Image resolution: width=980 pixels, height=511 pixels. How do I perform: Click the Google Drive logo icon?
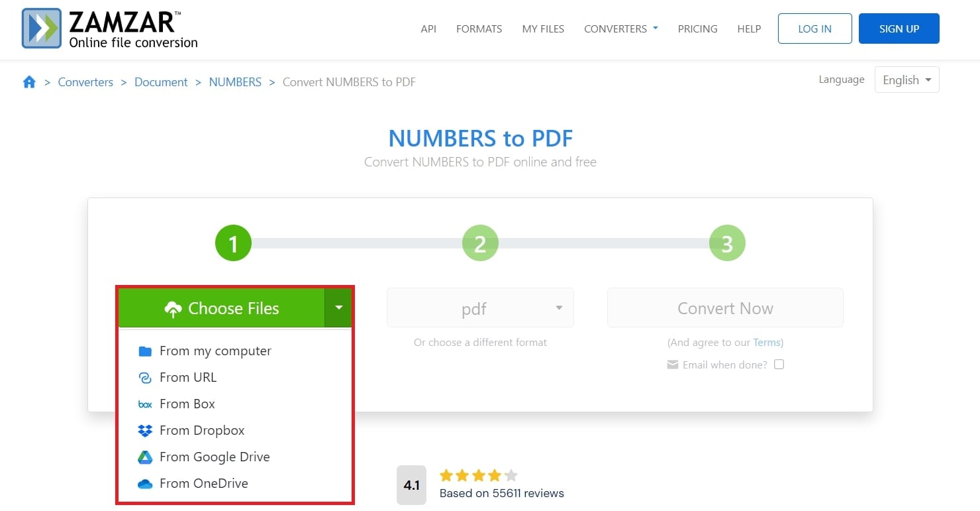pyautogui.click(x=145, y=457)
